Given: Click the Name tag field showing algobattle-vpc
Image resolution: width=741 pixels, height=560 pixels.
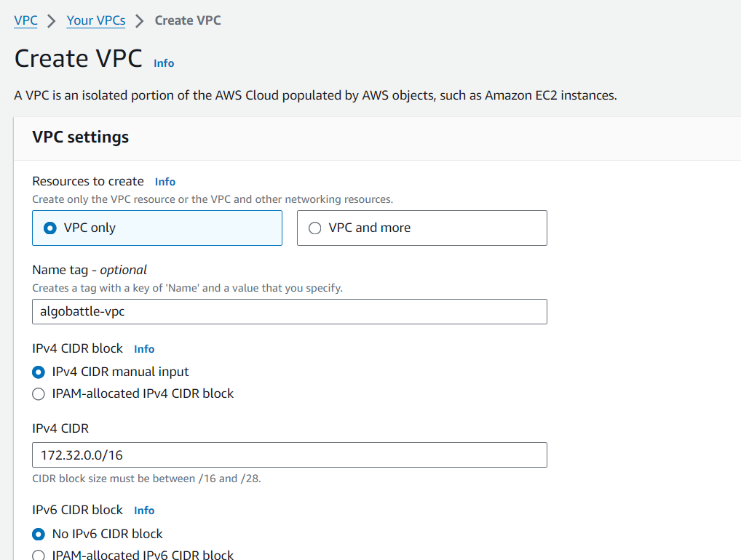Looking at the screenshot, I should click(289, 311).
